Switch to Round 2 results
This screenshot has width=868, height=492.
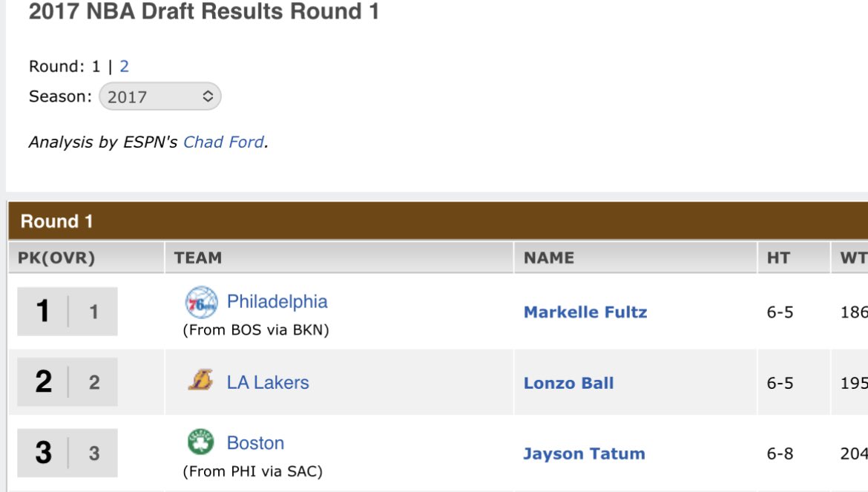coord(124,66)
